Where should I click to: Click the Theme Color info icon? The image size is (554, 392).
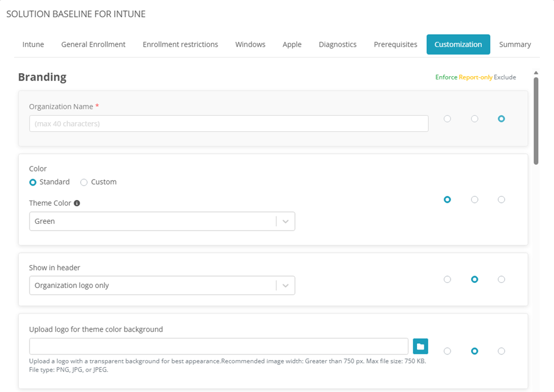77,203
